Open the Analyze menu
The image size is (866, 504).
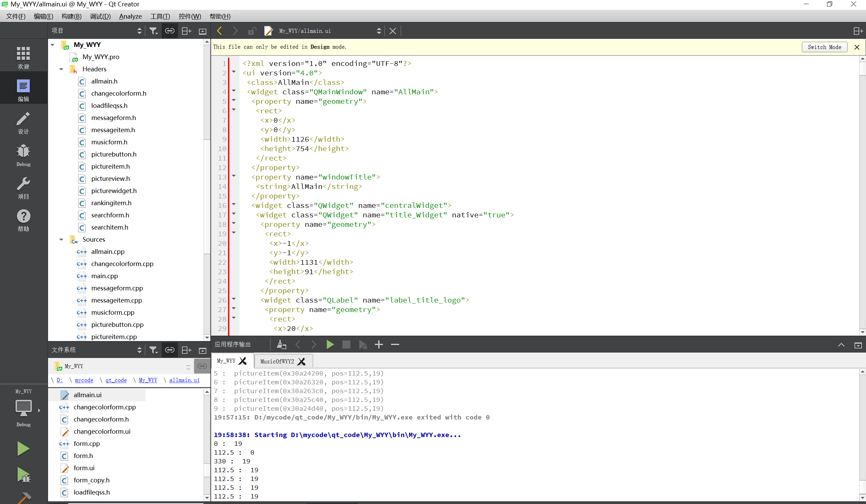pyautogui.click(x=130, y=16)
